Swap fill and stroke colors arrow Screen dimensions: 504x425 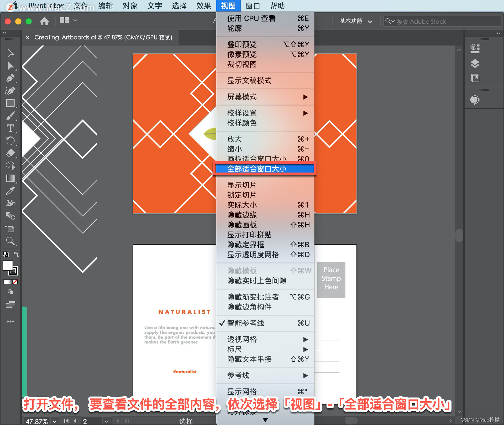pos(16,254)
